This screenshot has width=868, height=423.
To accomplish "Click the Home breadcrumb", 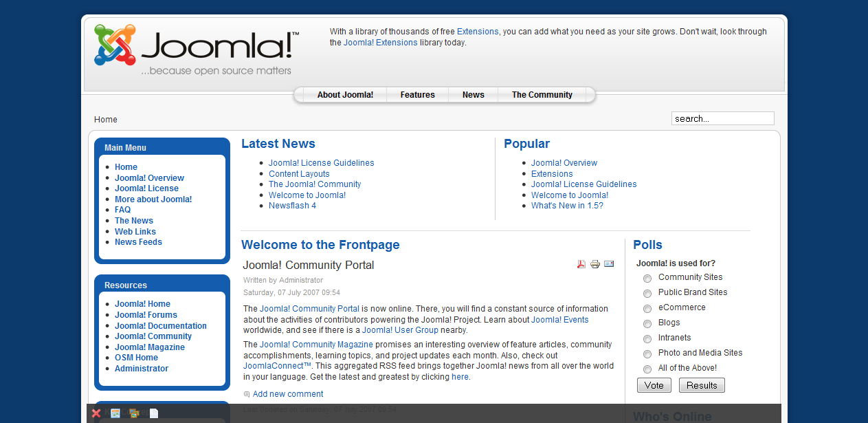I will [106, 120].
